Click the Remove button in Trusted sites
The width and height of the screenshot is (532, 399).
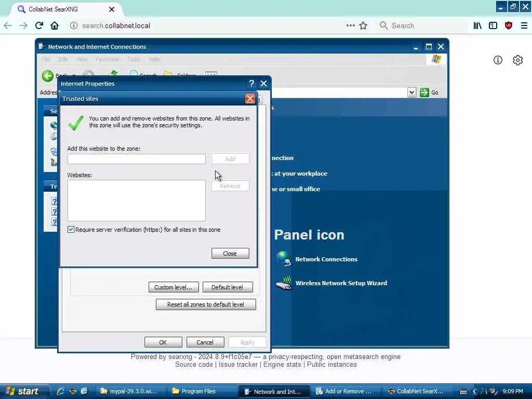point(230,186)
